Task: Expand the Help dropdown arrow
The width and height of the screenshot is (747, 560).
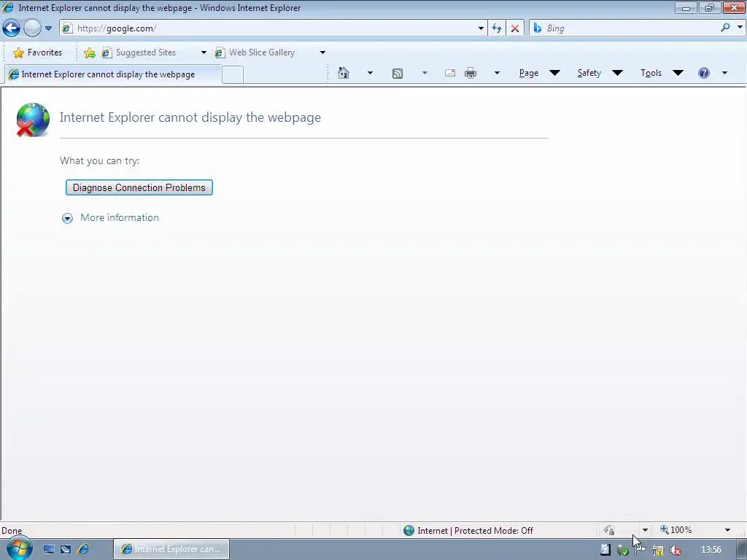Action: click(724, 73)
